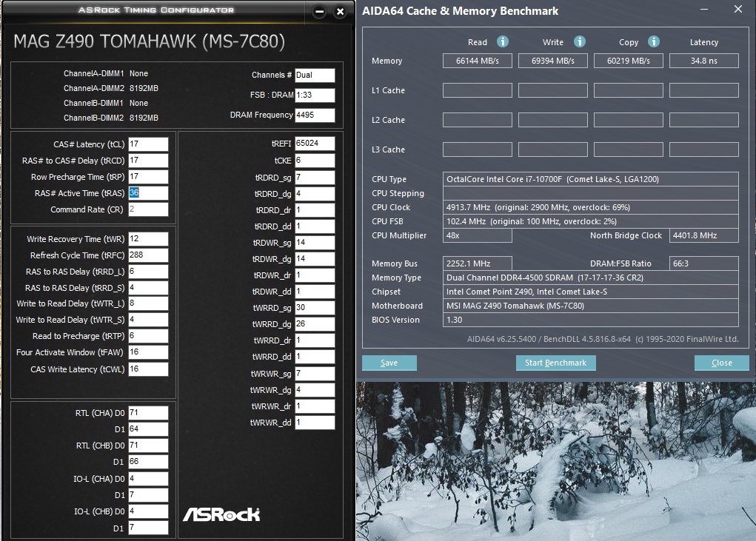Click the Memory Read result 66144 MB/s
The width and height of the screenshot is (756, 541).
478,61
